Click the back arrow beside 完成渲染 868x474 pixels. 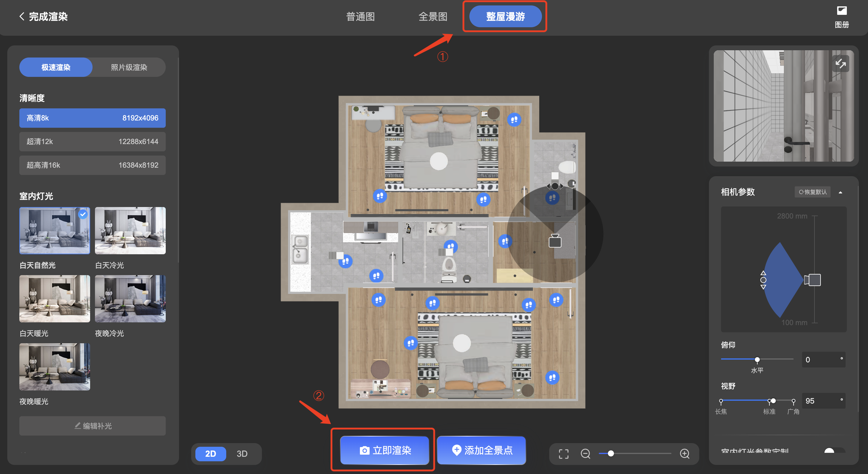pos(22,17)
